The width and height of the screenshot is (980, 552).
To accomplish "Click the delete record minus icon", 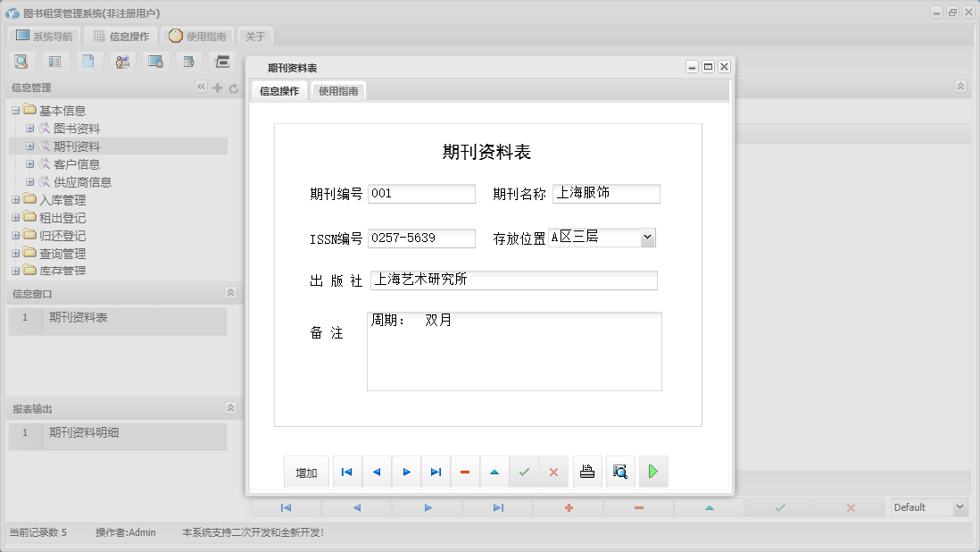I will pos(465,471).
